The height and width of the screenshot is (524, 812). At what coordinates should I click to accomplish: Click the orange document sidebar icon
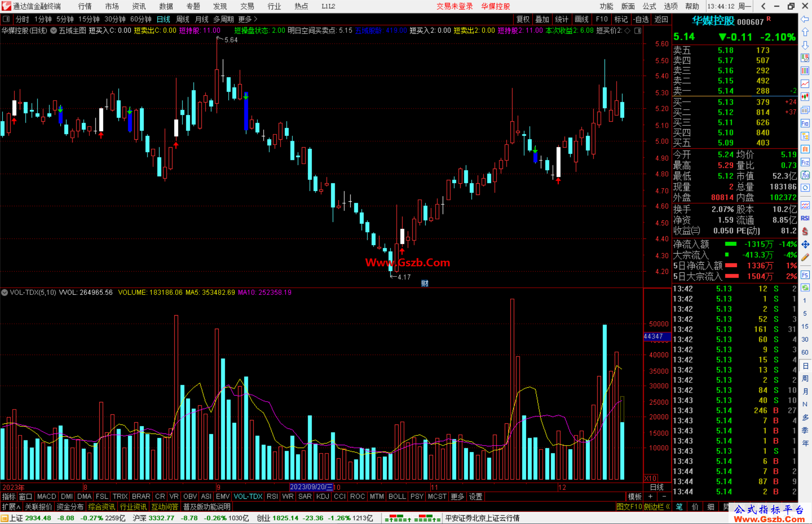(x=805, y=149)
